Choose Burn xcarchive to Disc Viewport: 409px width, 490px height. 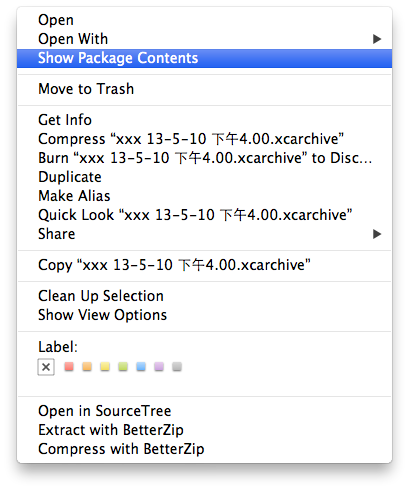coord(204,158)
